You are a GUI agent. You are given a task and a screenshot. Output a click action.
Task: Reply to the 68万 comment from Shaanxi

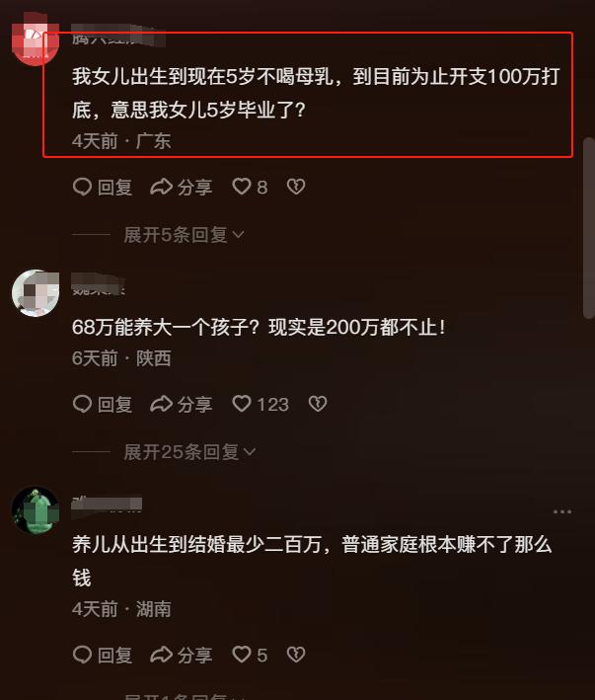coord(103,405)
